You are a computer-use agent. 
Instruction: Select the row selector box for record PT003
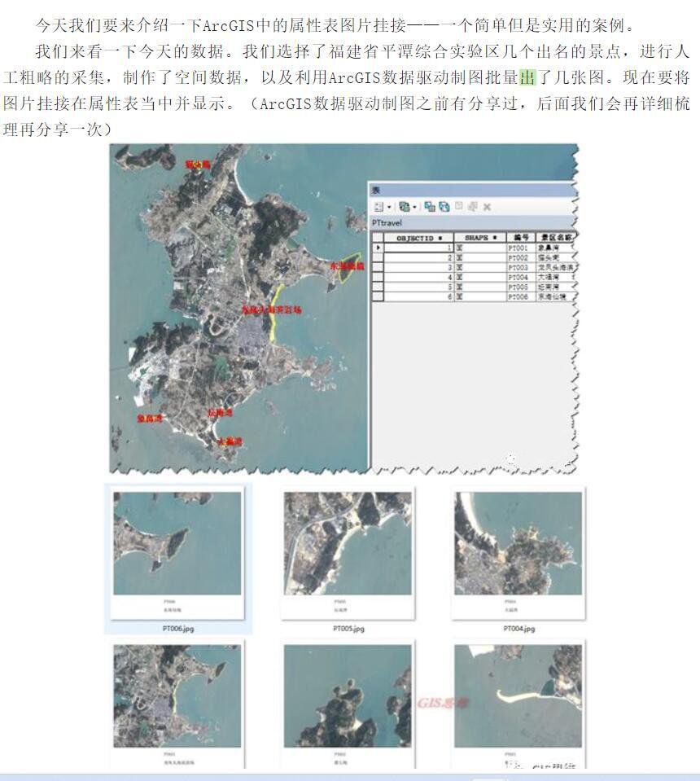(x=376, y=268)
